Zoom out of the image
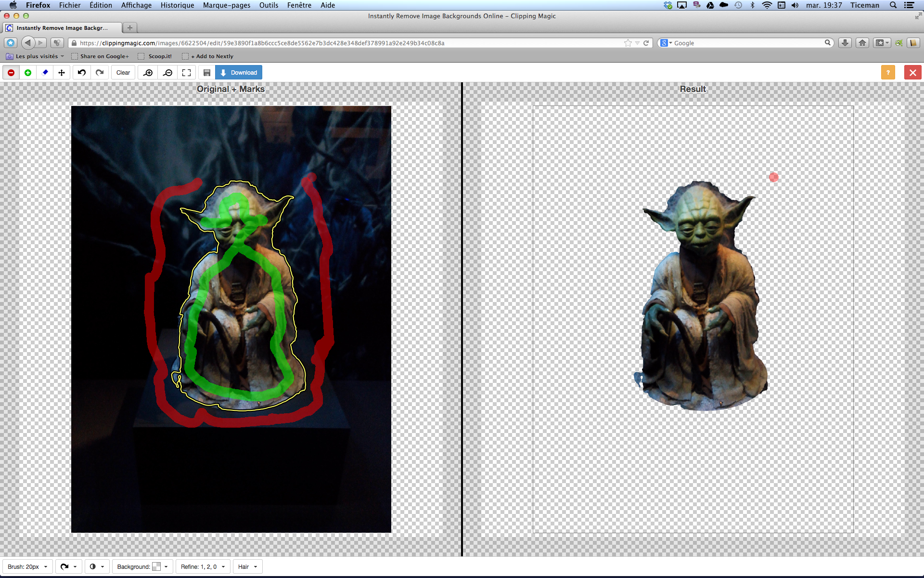 (167, 73)
